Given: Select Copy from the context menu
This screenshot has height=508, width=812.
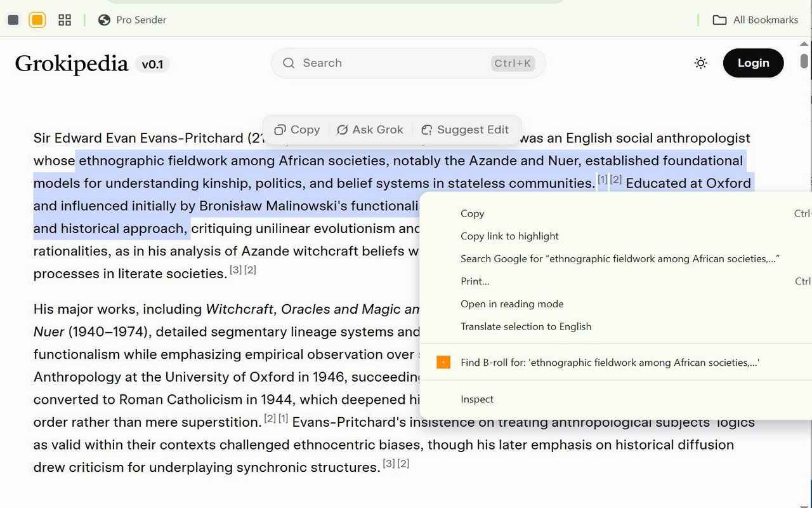Looking at the screenshot, I should [472, 213].
